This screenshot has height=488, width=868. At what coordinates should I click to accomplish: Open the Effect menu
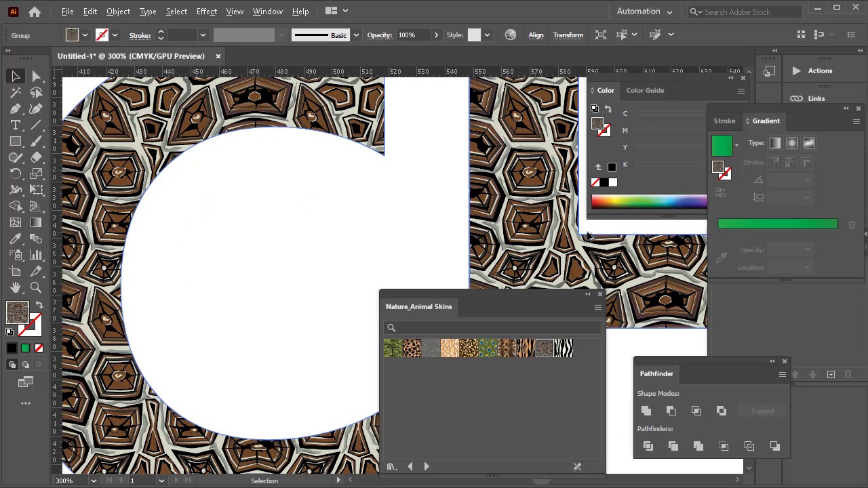coord(206,12)
